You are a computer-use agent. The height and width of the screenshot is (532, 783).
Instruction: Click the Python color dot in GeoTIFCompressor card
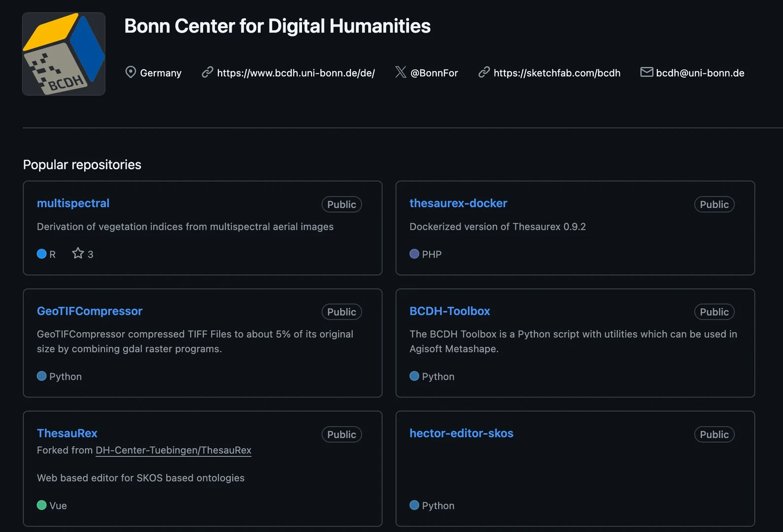42,376
